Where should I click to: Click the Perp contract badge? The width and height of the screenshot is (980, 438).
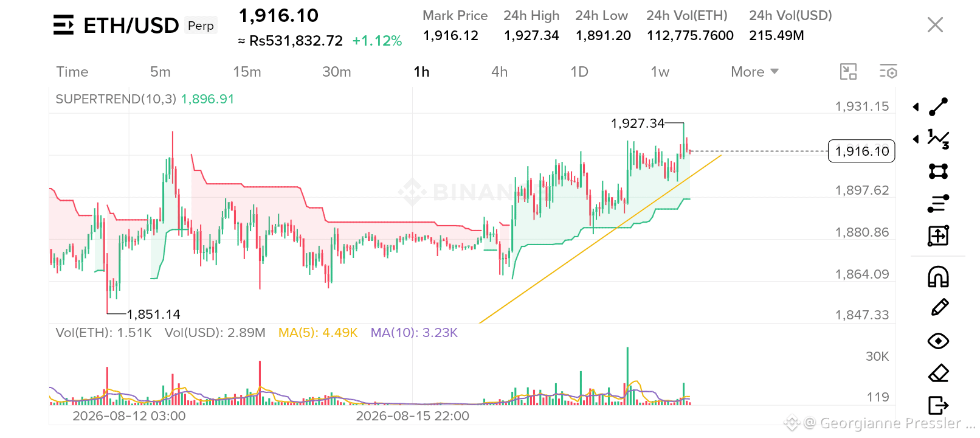(x=201, y=26)
